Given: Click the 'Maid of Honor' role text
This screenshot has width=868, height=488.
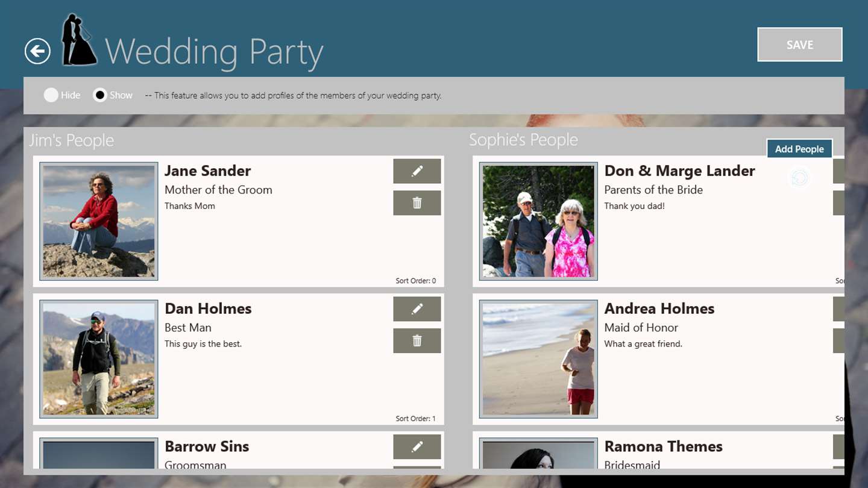Looking at the screenshot, I should 641,328.
